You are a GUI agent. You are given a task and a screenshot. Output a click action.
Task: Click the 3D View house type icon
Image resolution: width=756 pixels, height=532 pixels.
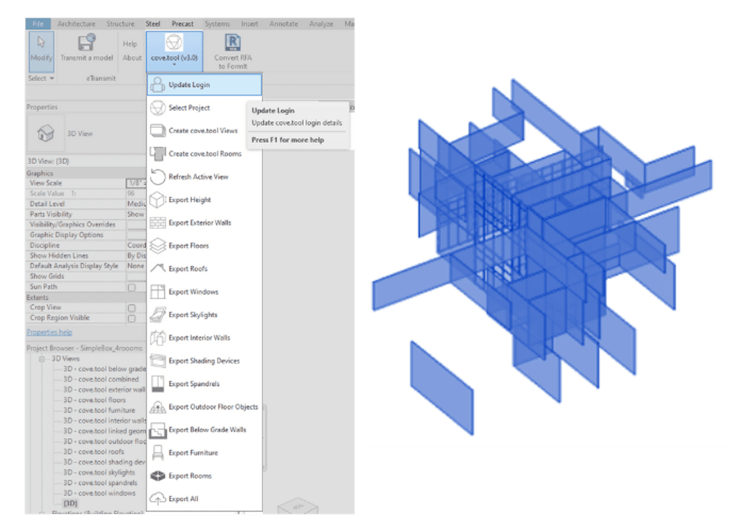click(x=45, y=133)
